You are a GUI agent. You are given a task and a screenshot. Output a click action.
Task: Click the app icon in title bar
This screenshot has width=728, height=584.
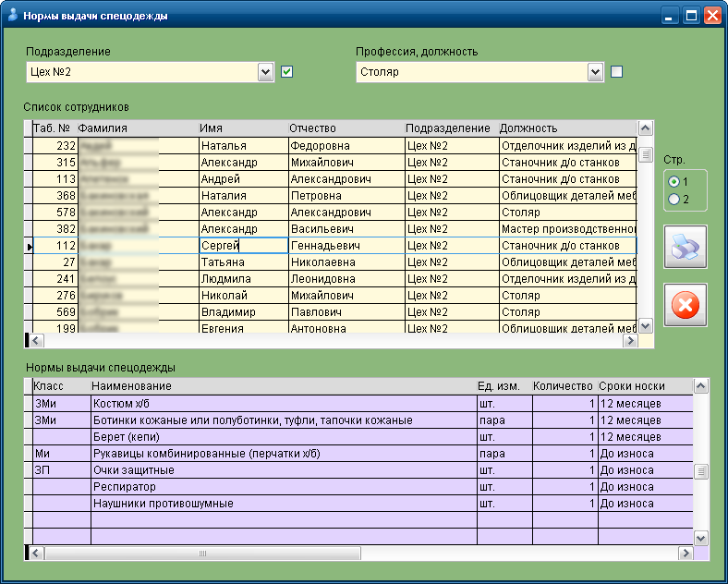pyautogui.click(x=13, y=16)
